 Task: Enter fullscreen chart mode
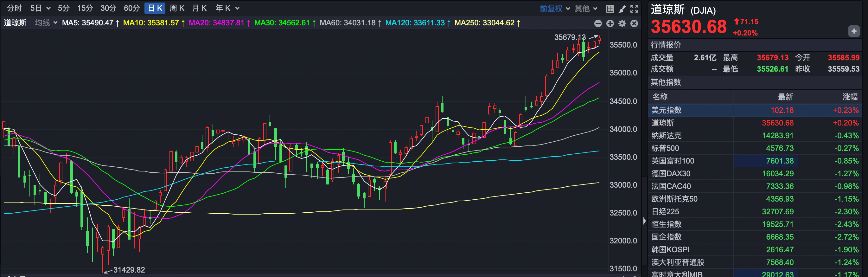(x=634, y=9)
